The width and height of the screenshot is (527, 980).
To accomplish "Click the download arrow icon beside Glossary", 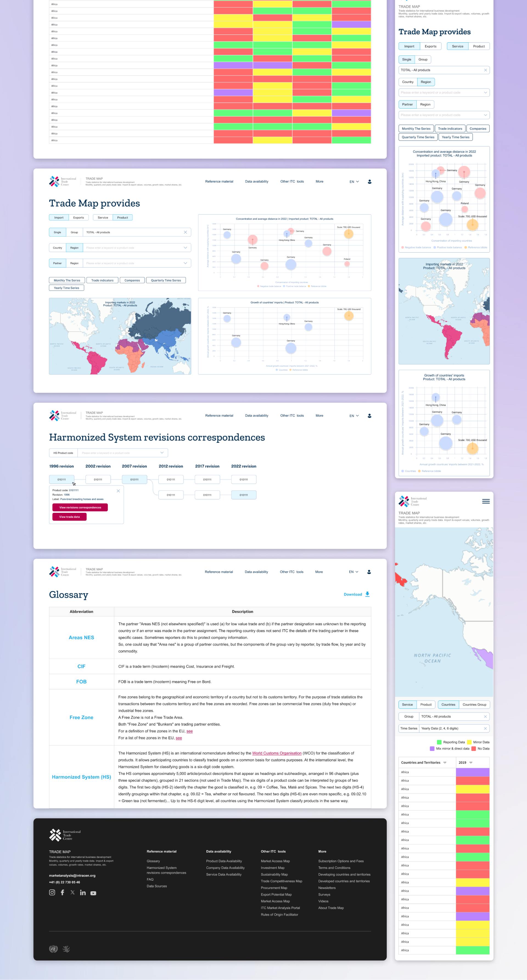I will (367, 594).
